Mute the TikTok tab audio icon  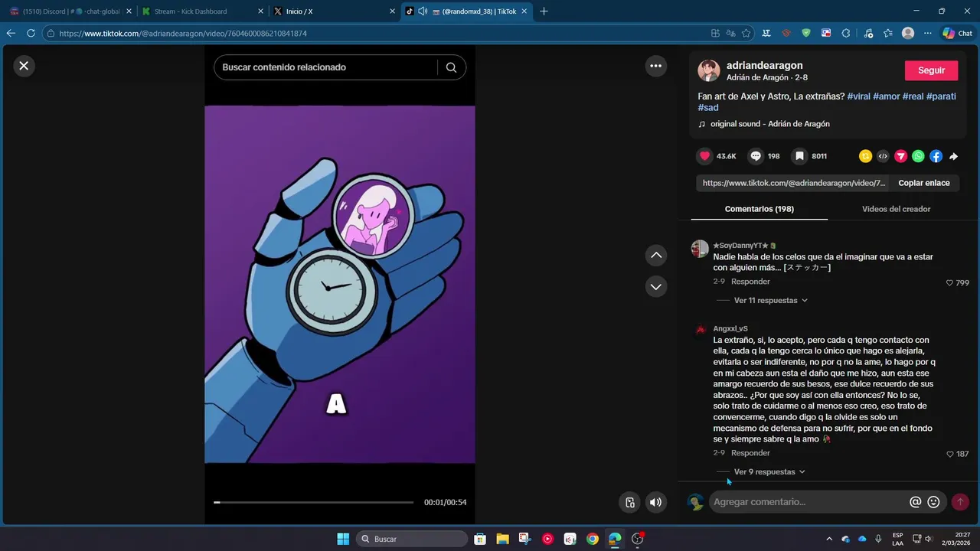pos(422,11)
